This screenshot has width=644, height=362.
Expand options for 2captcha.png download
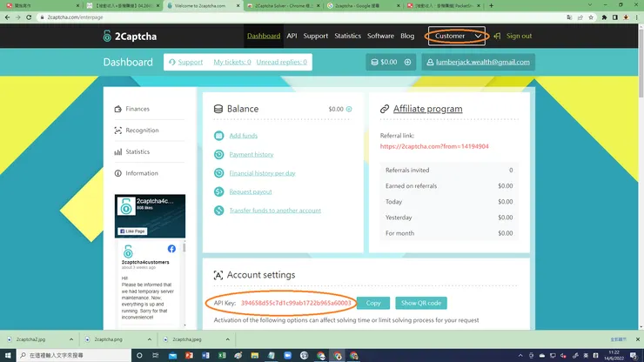coord(149,339)
